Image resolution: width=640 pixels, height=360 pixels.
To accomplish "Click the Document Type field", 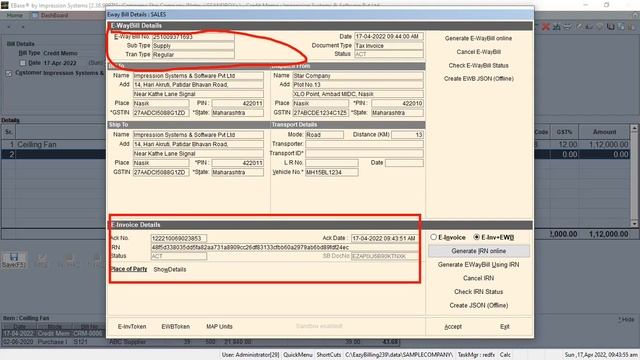I will [389, 46].
